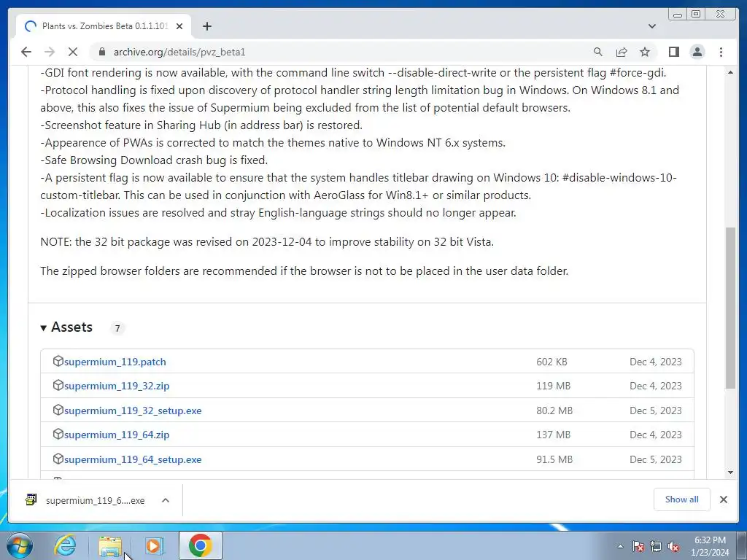
Task: Bookmark this page with star icon
Action: [x=645, y=52]
